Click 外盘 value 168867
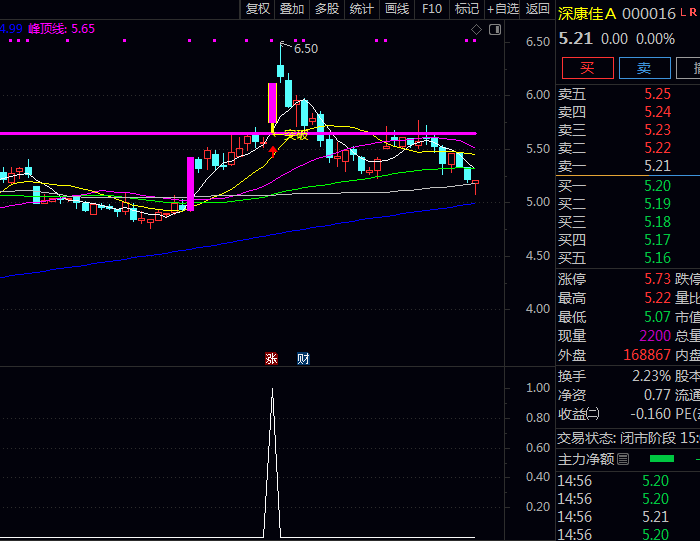This screenshot has width=700, height=541. [647, 355]
